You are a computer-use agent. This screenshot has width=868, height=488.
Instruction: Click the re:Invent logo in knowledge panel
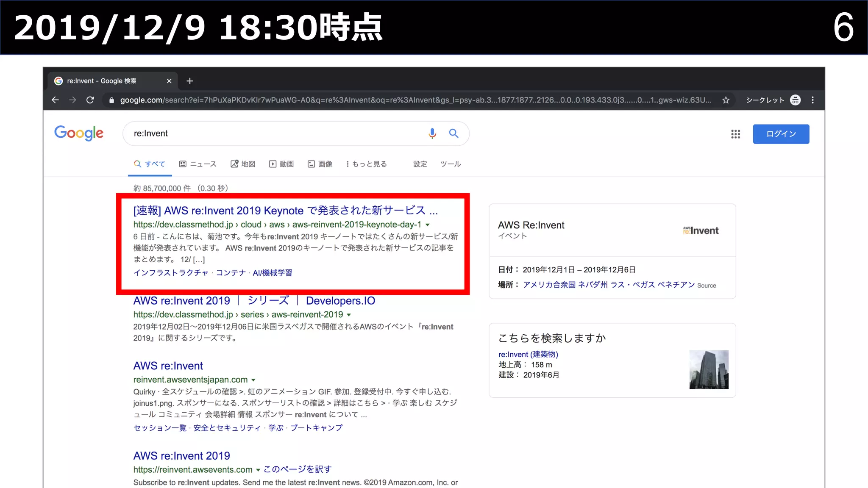(x=701, y=230)
